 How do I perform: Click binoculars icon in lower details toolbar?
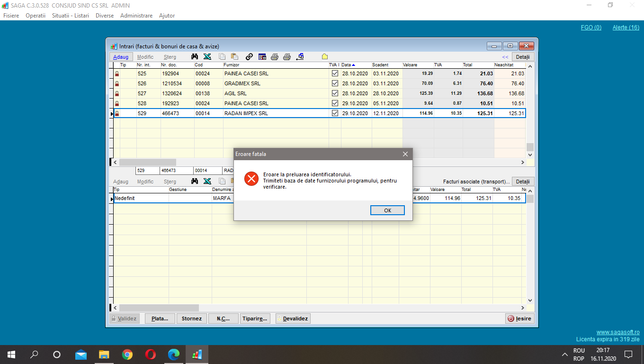[x=194, y=181]
